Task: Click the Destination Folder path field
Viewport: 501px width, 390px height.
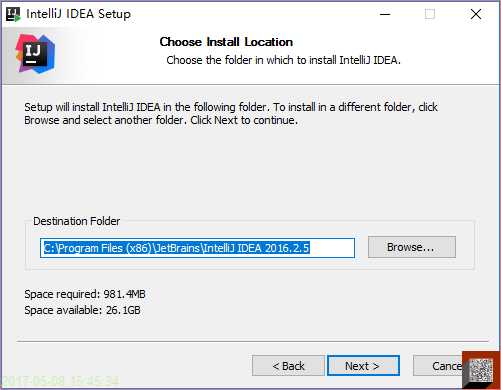Action: pos(197,248)
